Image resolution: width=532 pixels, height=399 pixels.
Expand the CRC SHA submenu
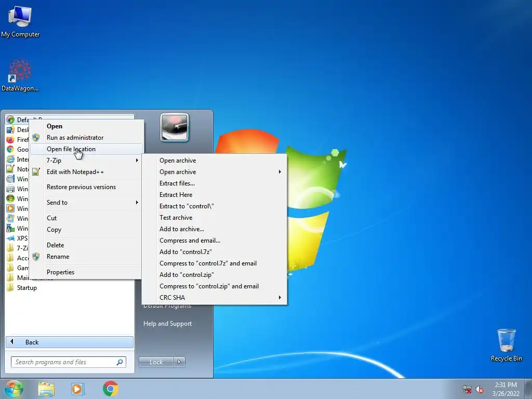click(x=215, y=298)
